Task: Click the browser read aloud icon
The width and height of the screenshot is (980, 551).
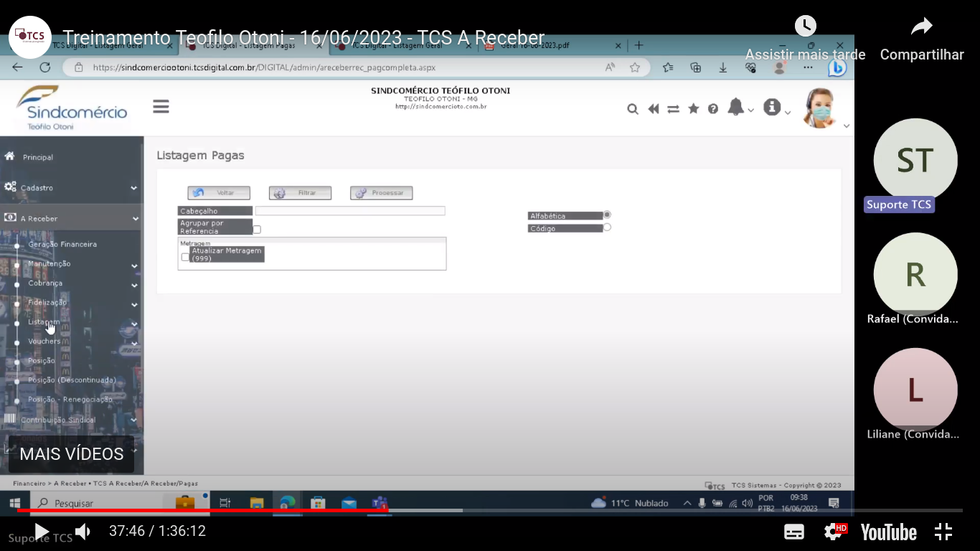Action: coord(610,67)
